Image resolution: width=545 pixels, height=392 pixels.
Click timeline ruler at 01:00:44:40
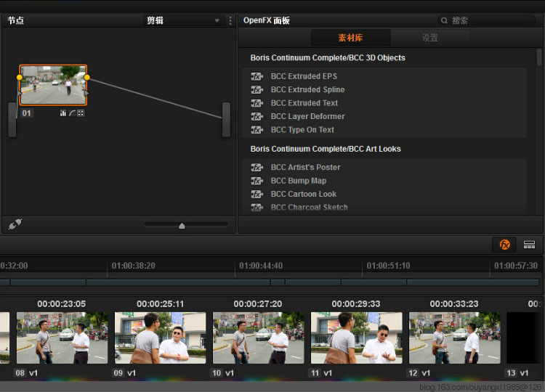click(x=261, y=266)
